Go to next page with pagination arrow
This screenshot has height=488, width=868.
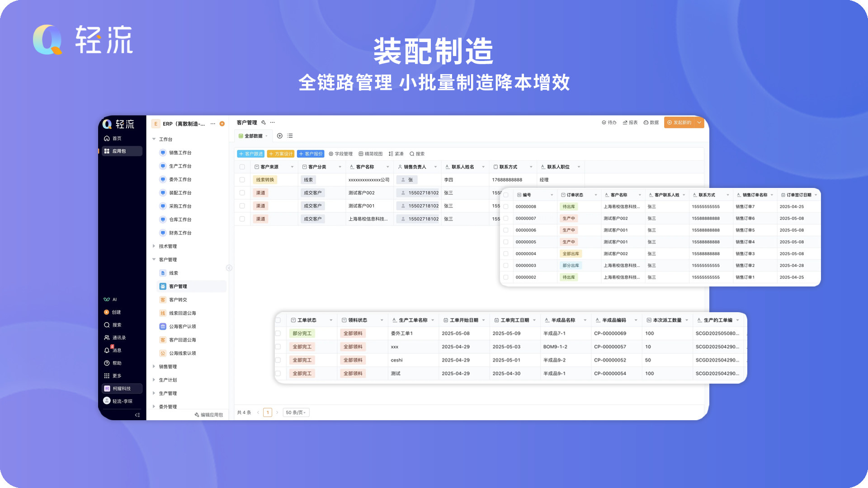[277, 413]
